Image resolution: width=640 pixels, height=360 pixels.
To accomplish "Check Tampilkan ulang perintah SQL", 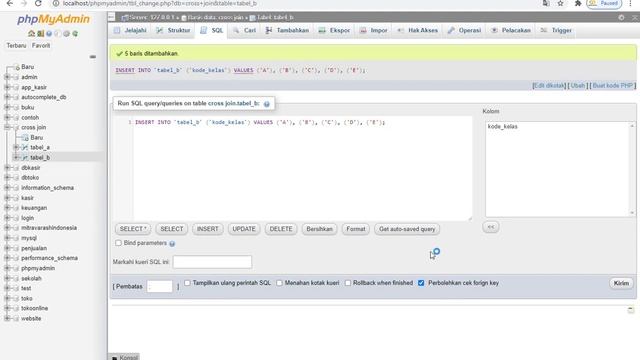I will [x=187, y=282].
